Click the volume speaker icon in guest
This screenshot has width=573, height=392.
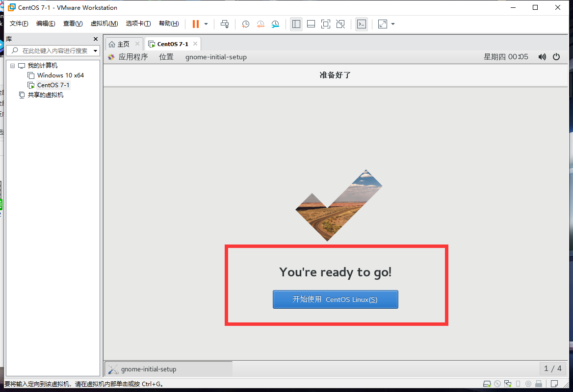(x=542, y=57)
